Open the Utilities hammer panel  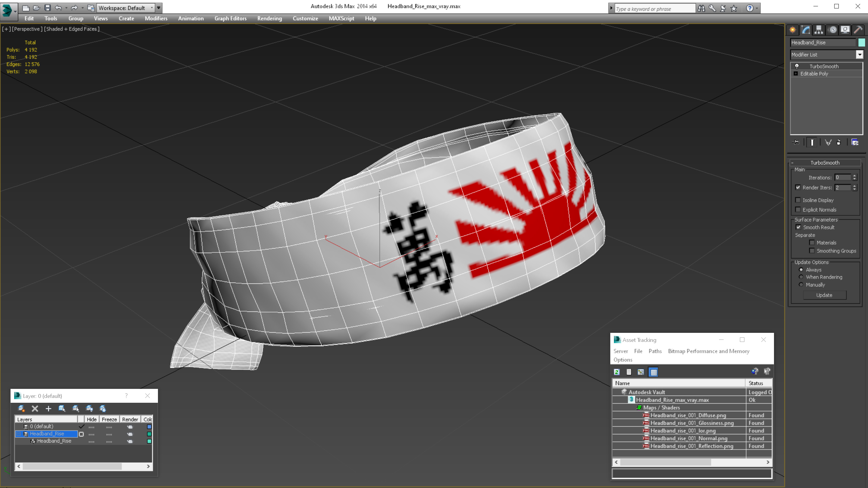point(858,30)
